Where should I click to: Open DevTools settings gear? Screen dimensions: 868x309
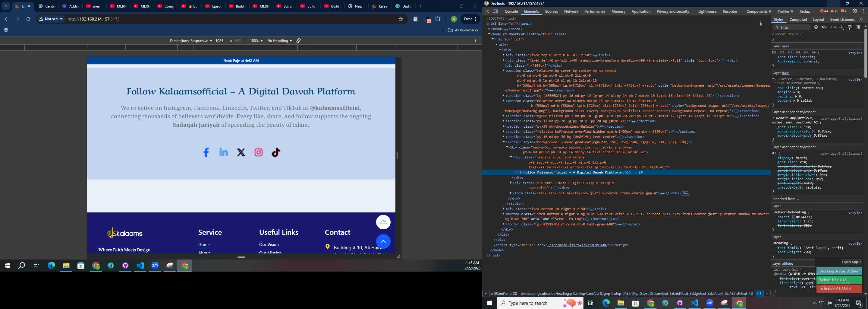pos(855,11)
